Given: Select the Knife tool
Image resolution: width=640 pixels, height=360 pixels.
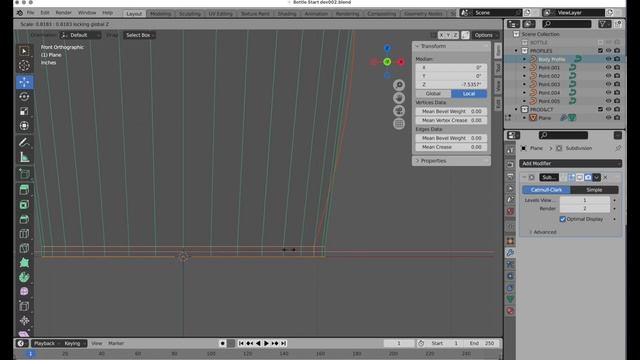Looking at the screenshot, I should (24, 248).
